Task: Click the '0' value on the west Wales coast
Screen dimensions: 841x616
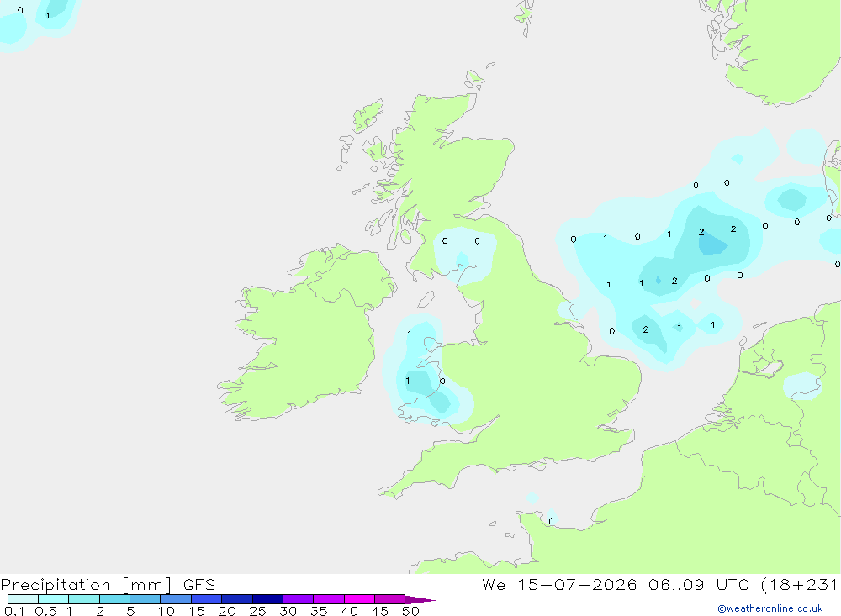Action: pos(442,382)
